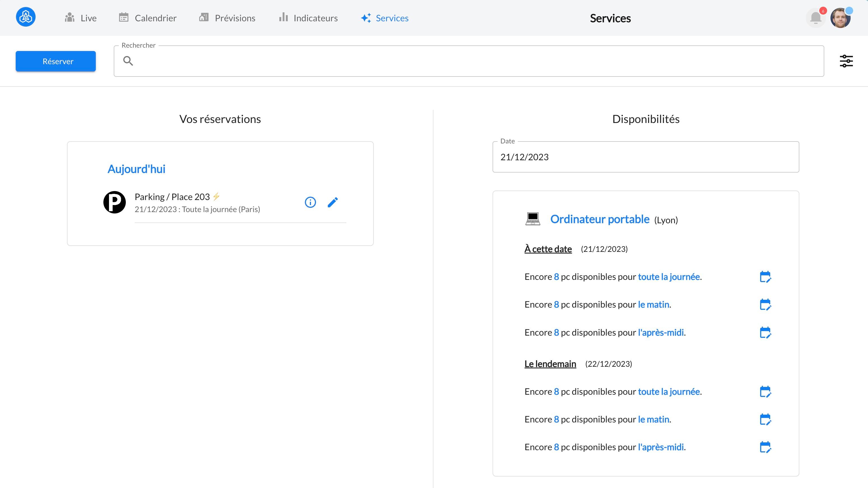Open the Calendrier tab

(x=148, y=18)
